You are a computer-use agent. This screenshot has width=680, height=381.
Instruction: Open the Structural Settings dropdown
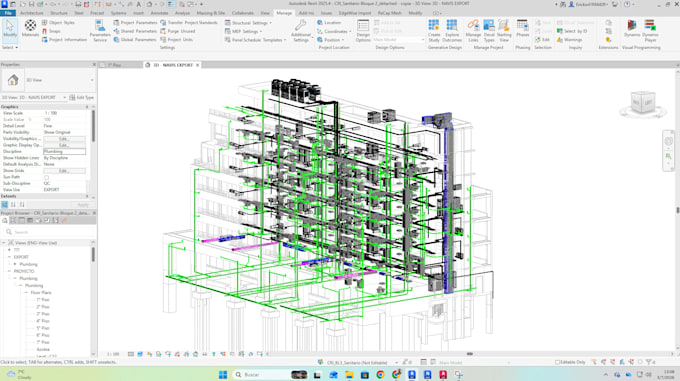point(249,23)
